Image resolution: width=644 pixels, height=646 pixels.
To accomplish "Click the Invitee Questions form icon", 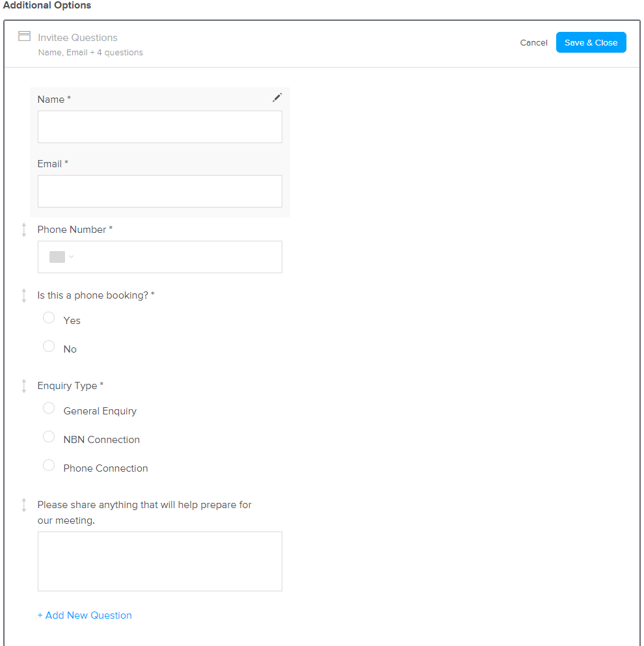I will (x=24, y=36).
